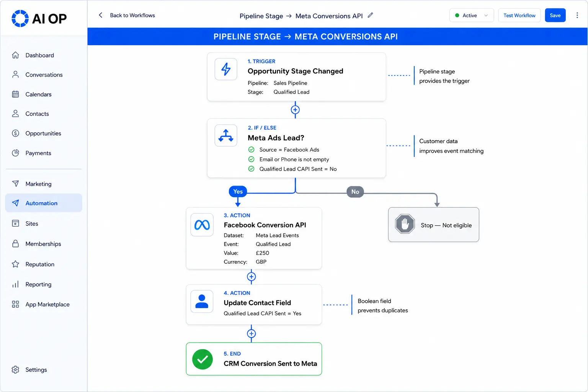Click the GBP currency value
This screenshot has width=588, height=392.
coord(261,262)
